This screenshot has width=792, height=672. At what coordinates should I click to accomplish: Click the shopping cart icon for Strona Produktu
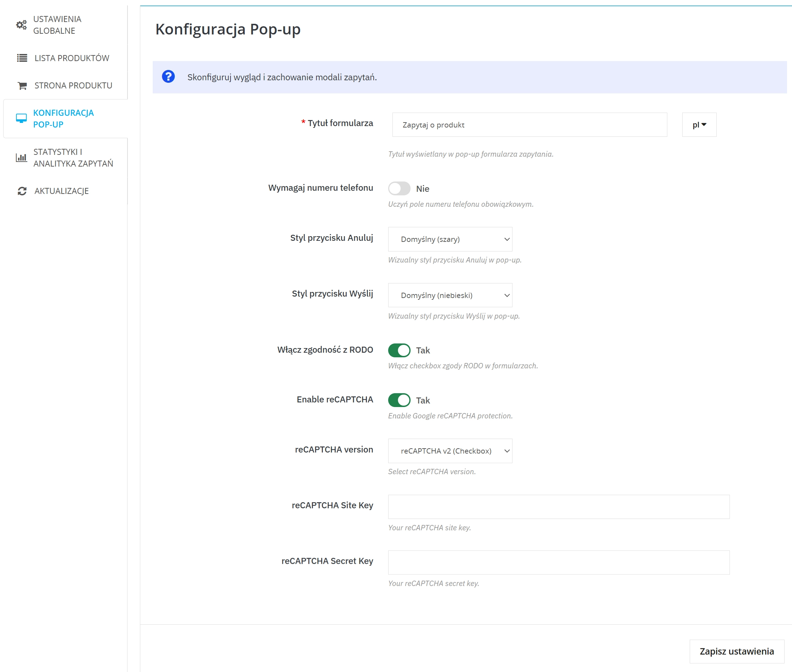click(x=22, y=86)
